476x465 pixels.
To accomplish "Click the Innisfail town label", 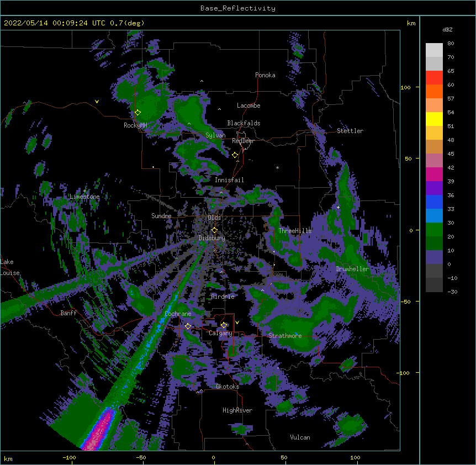I will (229, 180).
